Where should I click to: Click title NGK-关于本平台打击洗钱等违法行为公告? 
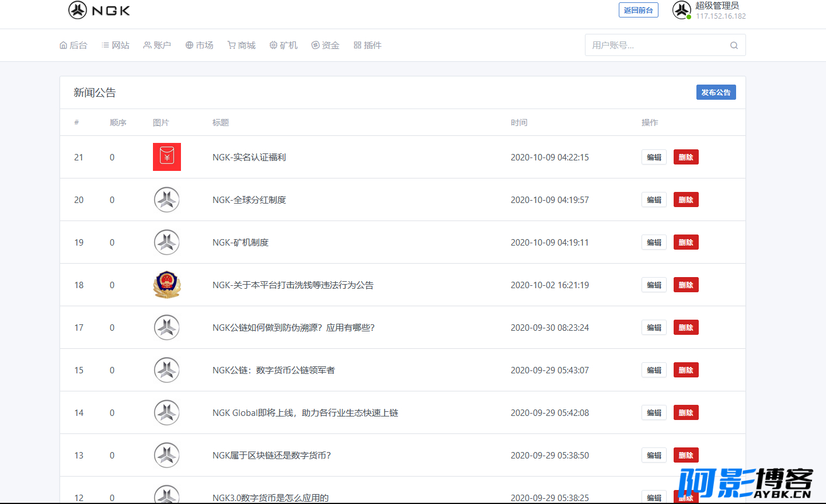point(293,285)
